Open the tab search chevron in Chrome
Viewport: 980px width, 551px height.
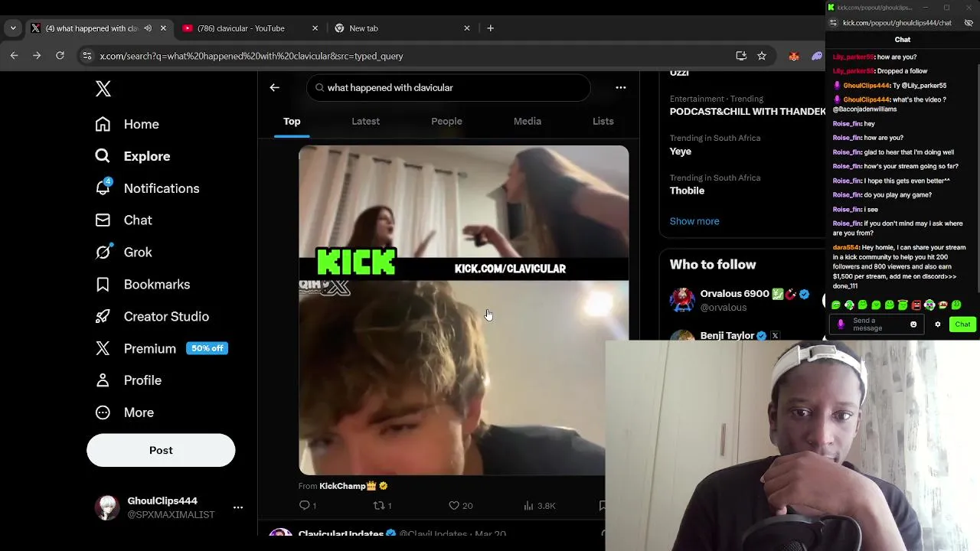point(13,28)
